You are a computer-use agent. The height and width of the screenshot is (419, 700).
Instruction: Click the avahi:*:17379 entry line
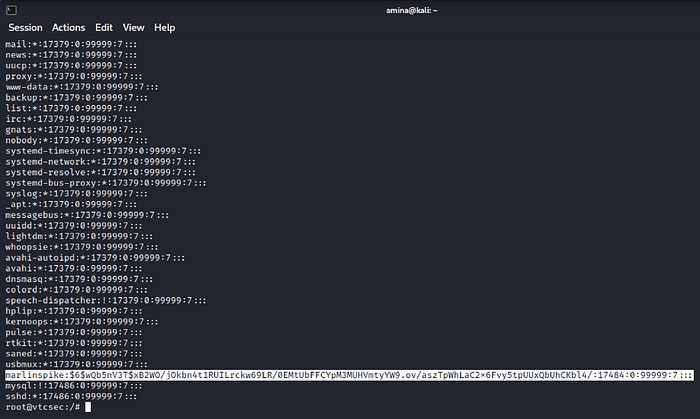(x=74, y=269)
